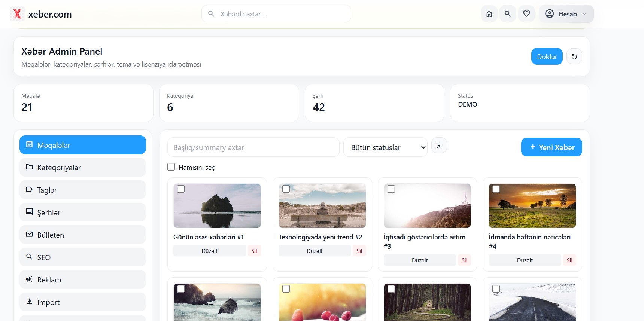Expand the Bütün statuslar dropdown
This screenshot has height=321, width=644.
[x=385, y=147]
